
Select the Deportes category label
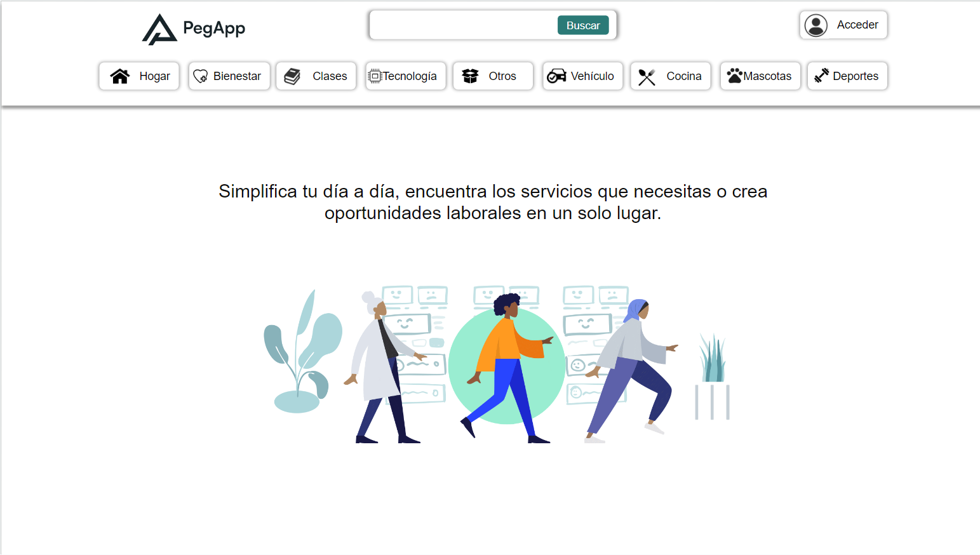[x=855, y=76]
